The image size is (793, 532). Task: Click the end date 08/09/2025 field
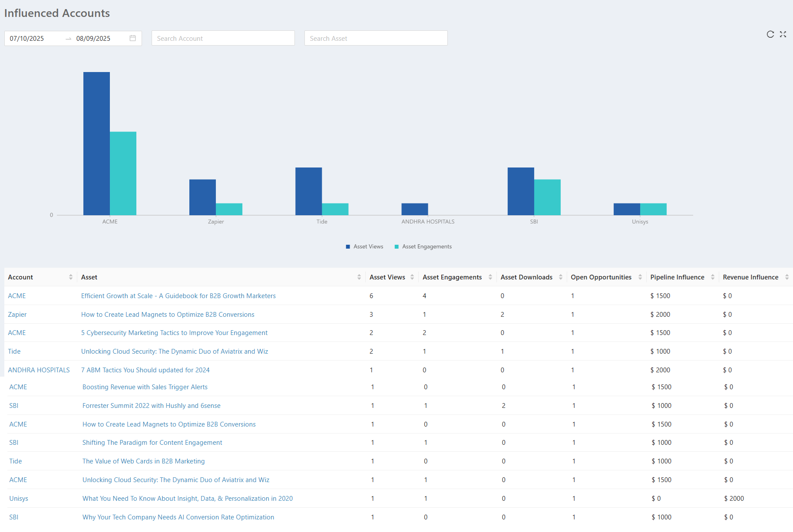pyautogui.click(x=93, y=38)
